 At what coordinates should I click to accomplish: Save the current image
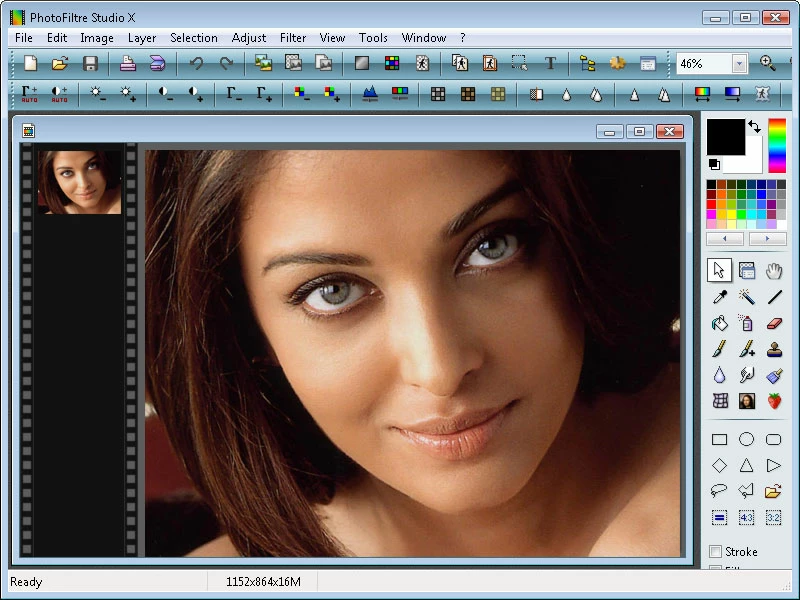click(90, 63)
